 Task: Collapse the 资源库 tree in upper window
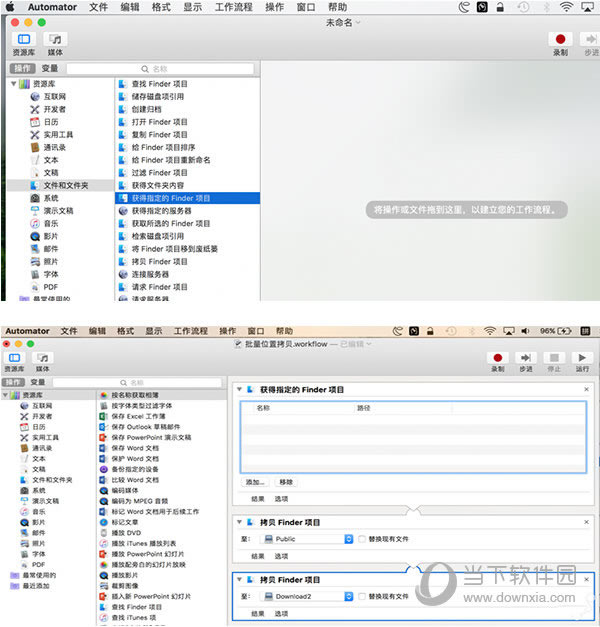14,84
